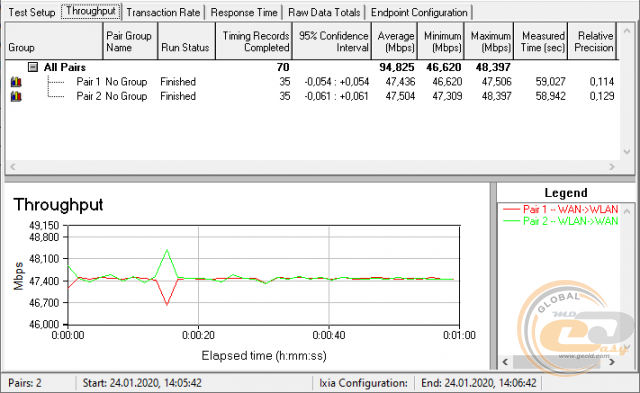The width and height of the screenshot is (640, 393).
Task: Click the Timing Records Completed header
Action: (x=254, y=41)
